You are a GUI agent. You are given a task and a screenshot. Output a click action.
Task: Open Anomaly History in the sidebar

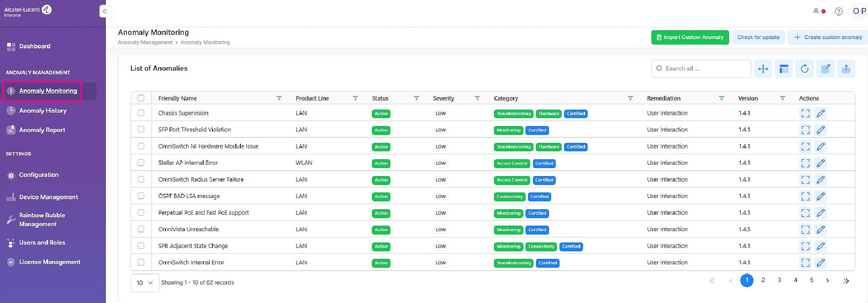[43, 111]
